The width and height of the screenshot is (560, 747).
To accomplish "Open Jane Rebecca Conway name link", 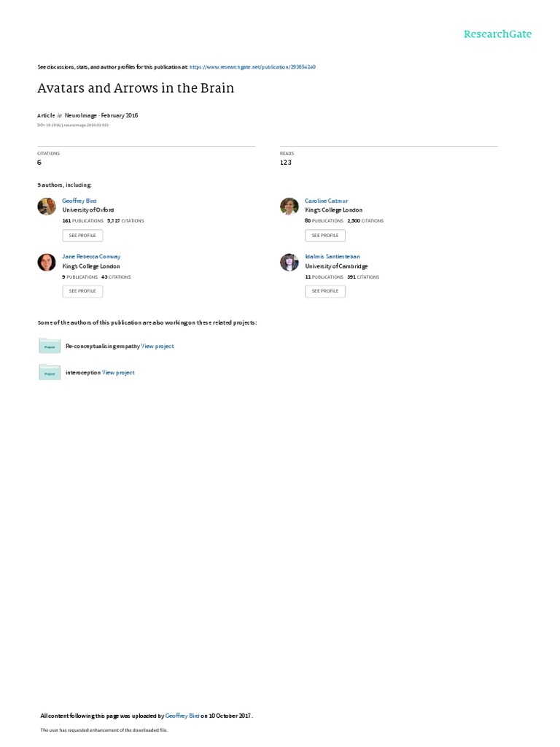I will click(91, 256).
